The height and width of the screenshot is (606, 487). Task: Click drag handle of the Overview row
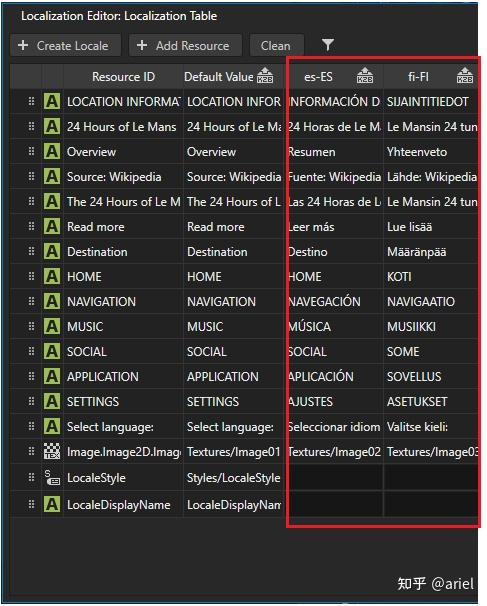pos(31,151)
